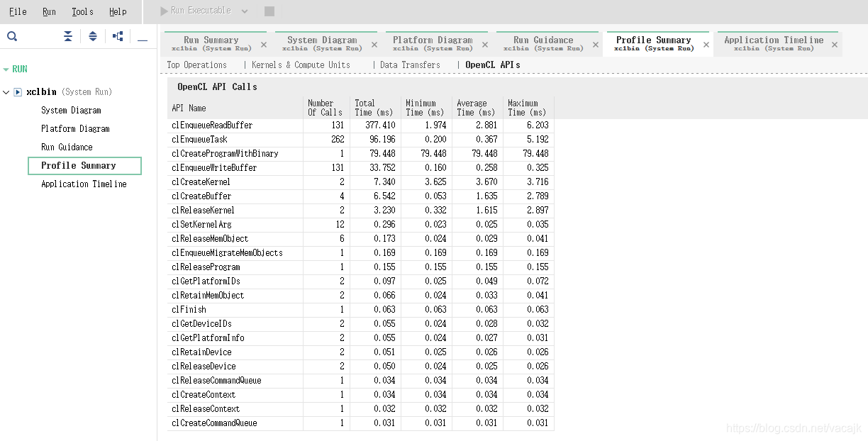Select the clGetPlatformIDs row

360,281
